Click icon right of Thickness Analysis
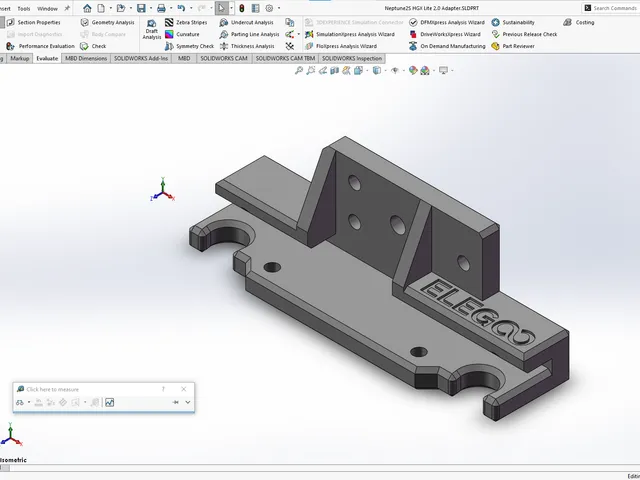The image size is (640, 480). coord(290,46)
